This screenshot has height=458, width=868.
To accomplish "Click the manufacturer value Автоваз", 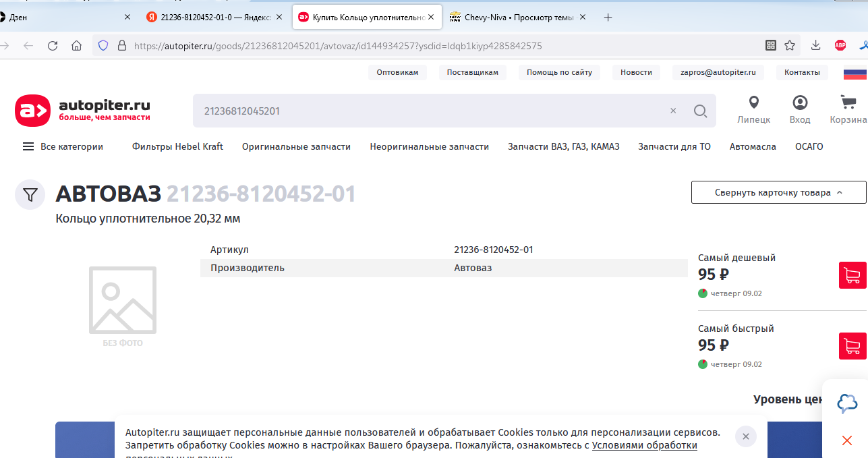I will 473,268.
